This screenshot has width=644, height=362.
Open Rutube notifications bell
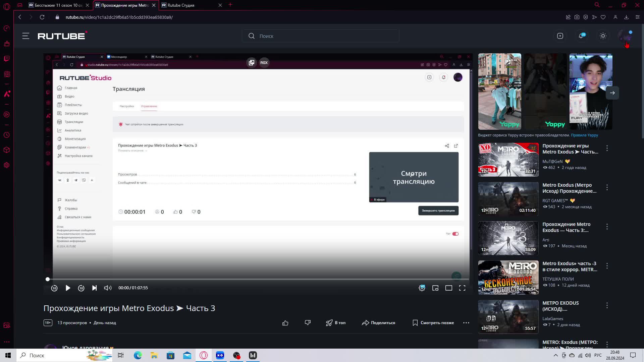[581, 36]
